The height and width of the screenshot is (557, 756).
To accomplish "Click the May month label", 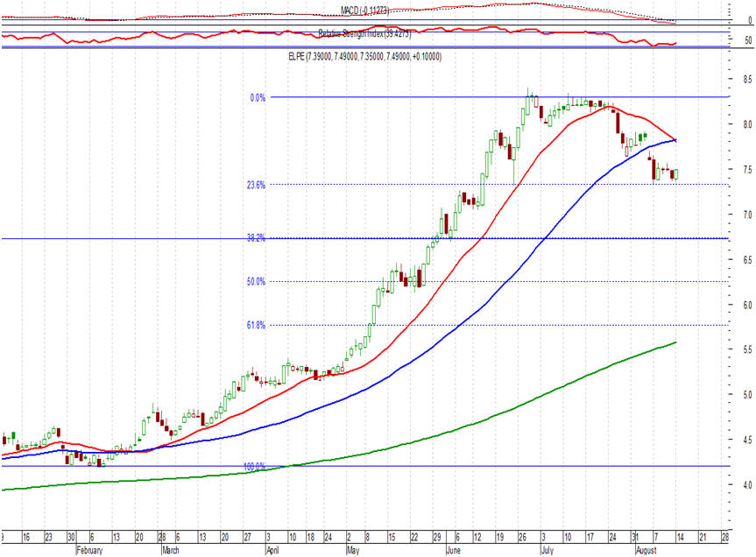I will [353, 550].
